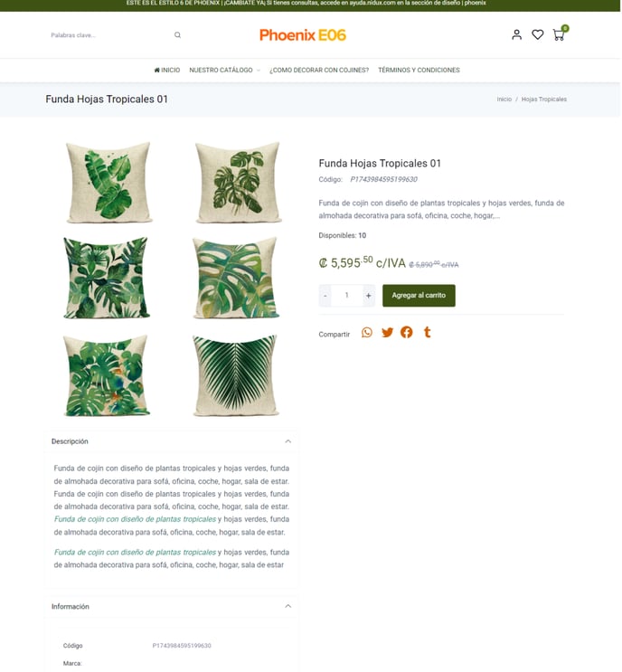Image resolution: width=622 pixels, height=672 pixels.
Task: Open the wishlist heart icon
Action: pos(538,34)
